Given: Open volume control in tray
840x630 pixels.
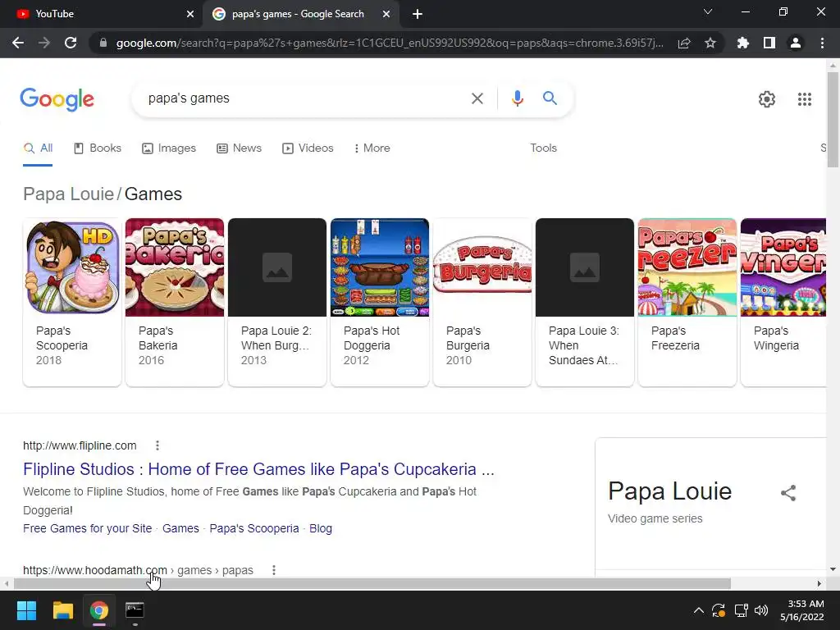Looking at the screenshot, I should [x=760, y=610].
